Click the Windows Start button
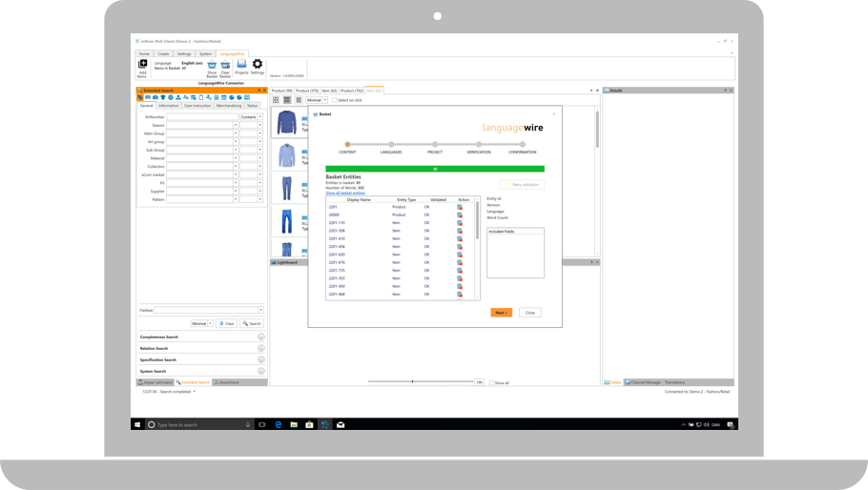 click(x=138, y=424)
